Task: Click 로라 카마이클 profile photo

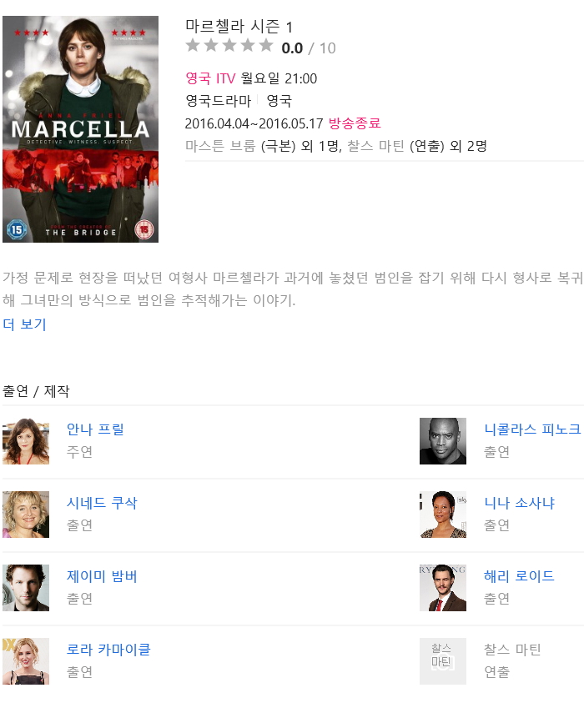Action: point(26,661)
